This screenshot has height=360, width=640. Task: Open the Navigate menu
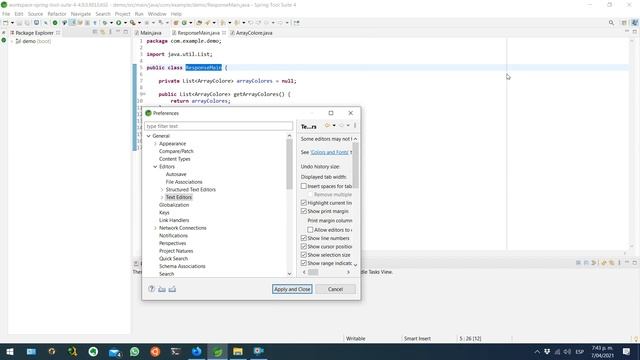coord(81,14)
